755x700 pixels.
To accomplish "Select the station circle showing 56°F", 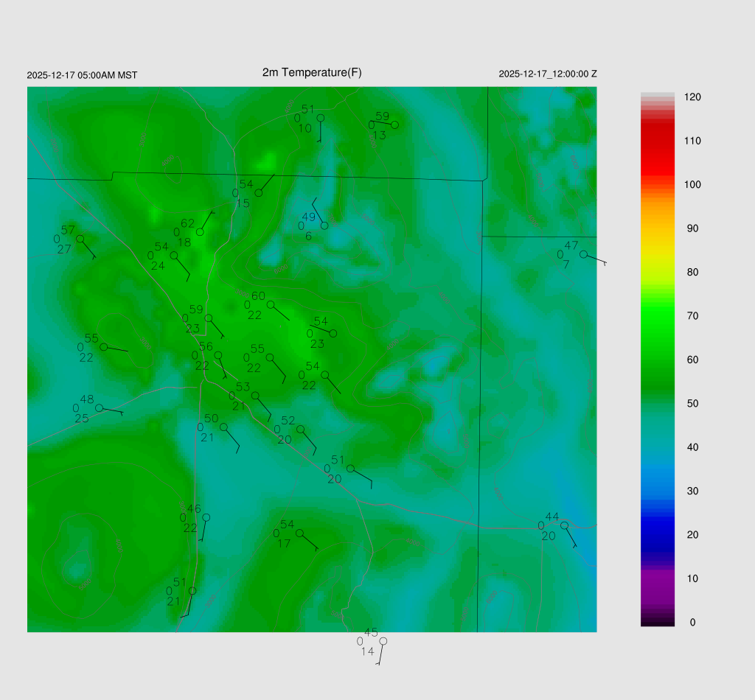I will pyautogui.click(x=218, y=355).
